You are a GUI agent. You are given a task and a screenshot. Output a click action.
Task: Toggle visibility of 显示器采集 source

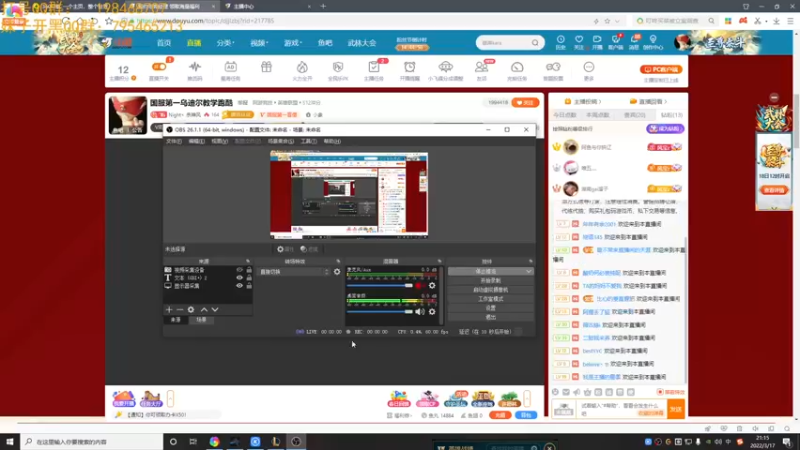239,286
